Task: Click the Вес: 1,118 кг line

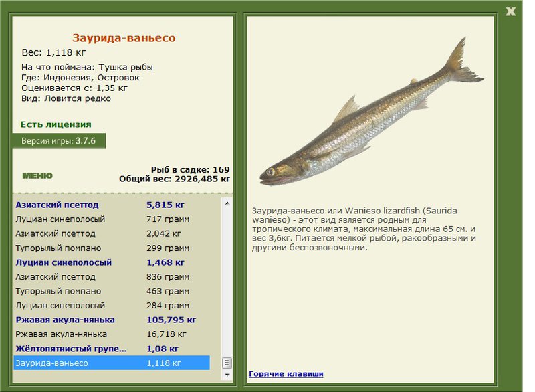Action: pyautogui.click(x=53, y=53)
